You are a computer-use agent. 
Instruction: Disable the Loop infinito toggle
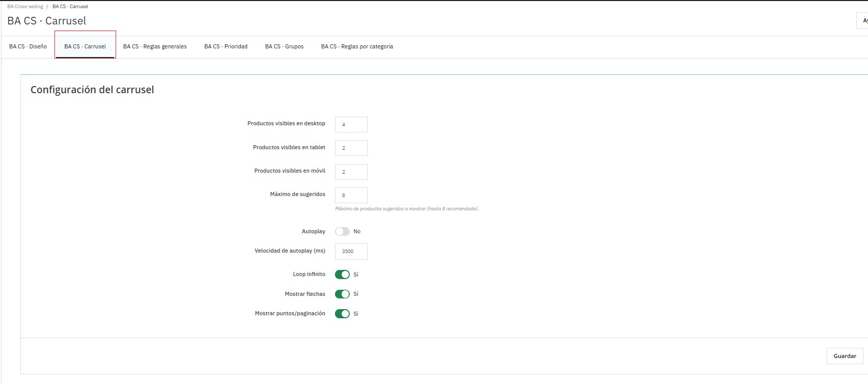[342, 275]
